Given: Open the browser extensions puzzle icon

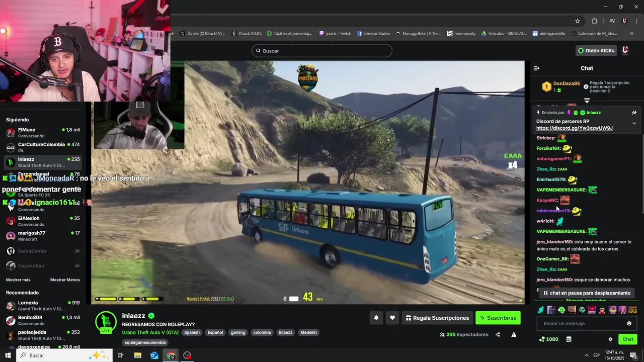Looking at the screenshot, I should point(595,21).
